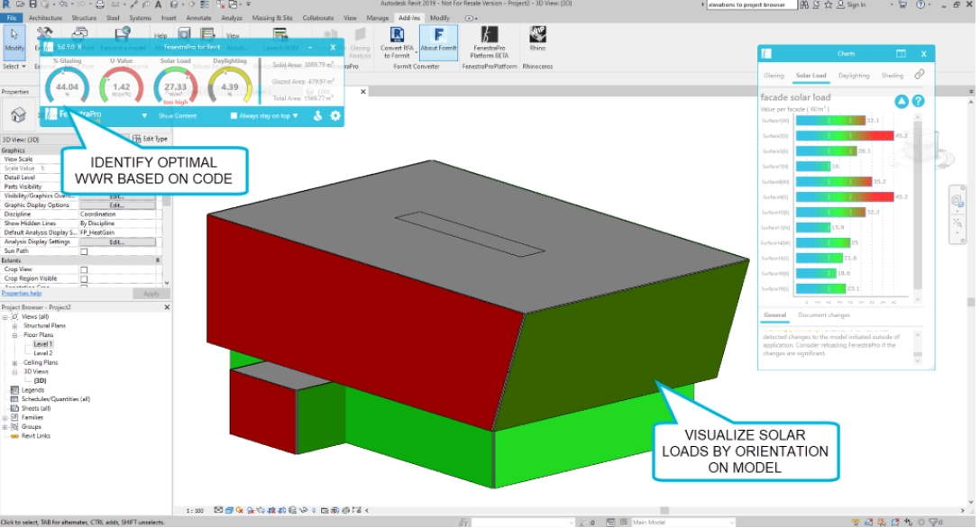
Task: Click Sign In in title bar
Action: pos(856,5)
